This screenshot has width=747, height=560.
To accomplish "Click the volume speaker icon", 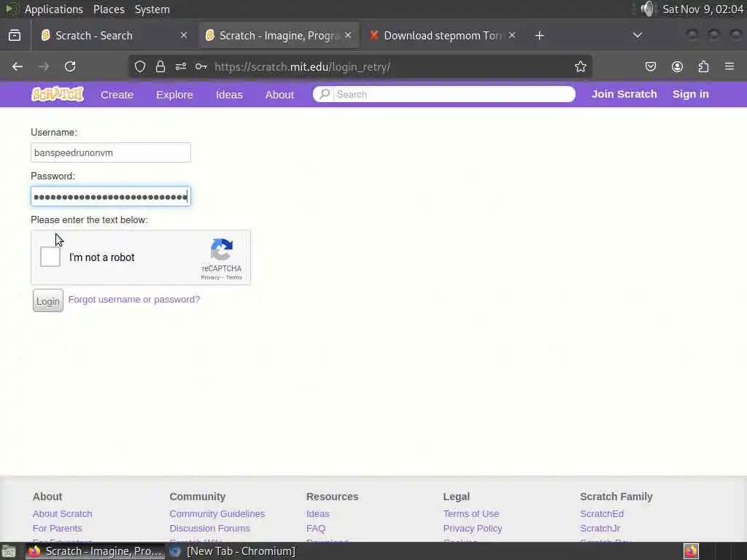I will (648, 9).
